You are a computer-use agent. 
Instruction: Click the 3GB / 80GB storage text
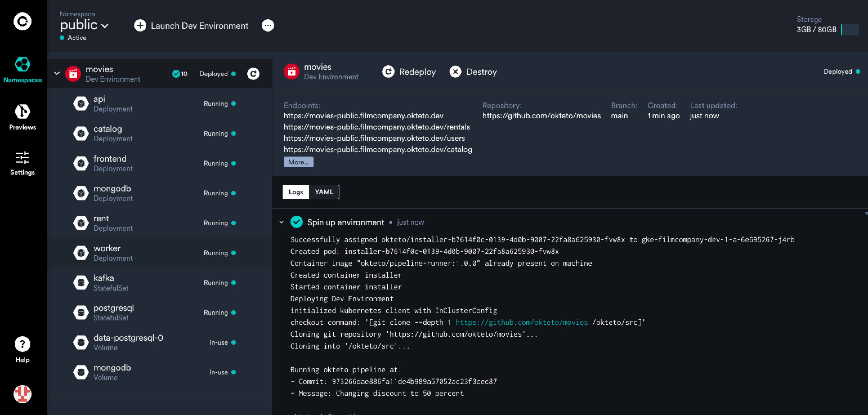coord(816,30)
